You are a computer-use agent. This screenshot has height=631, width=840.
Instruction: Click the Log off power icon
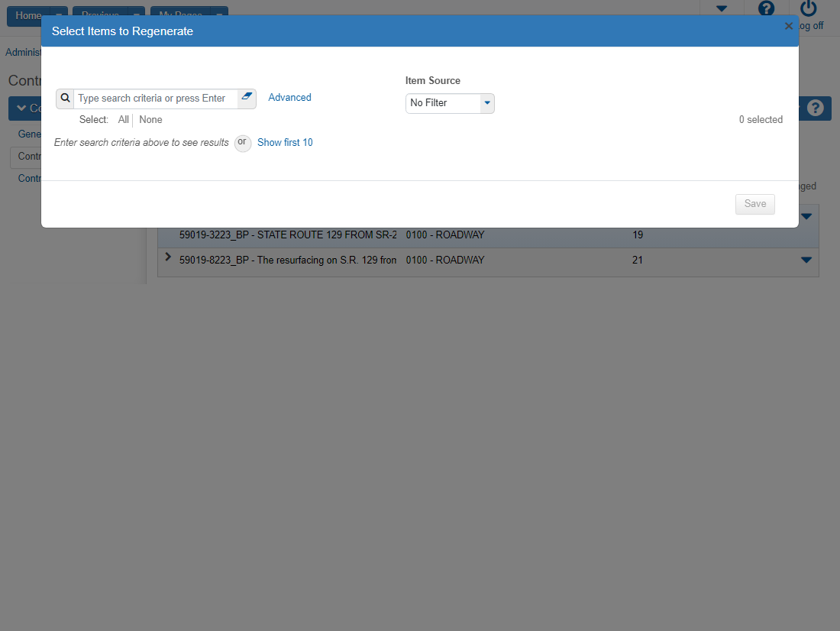(808, 9)
